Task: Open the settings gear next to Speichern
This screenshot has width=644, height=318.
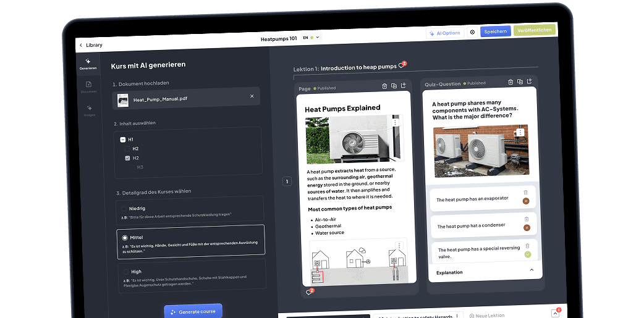Action: click(472, 32)
